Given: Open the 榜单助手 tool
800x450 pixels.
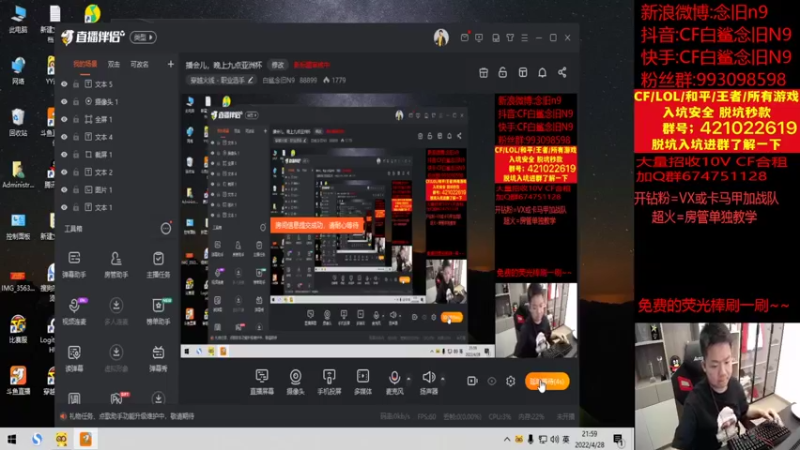Looking at the screenshot, I should click(x=158, y=310).
